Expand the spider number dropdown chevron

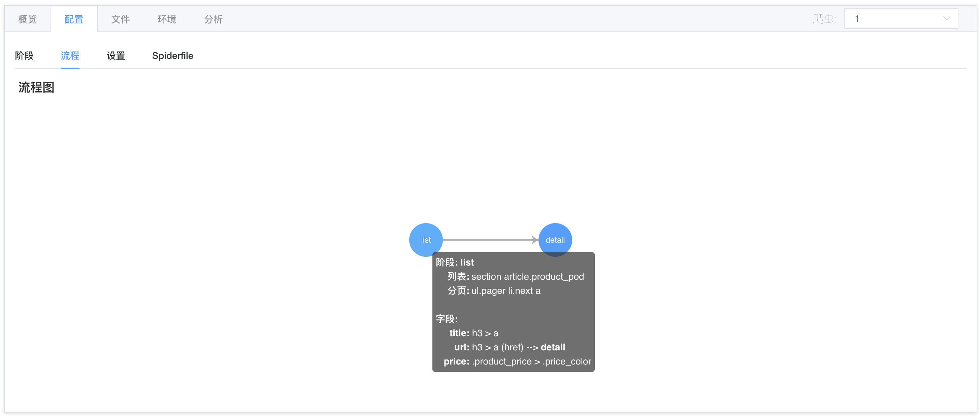click(x=947, y=18)
